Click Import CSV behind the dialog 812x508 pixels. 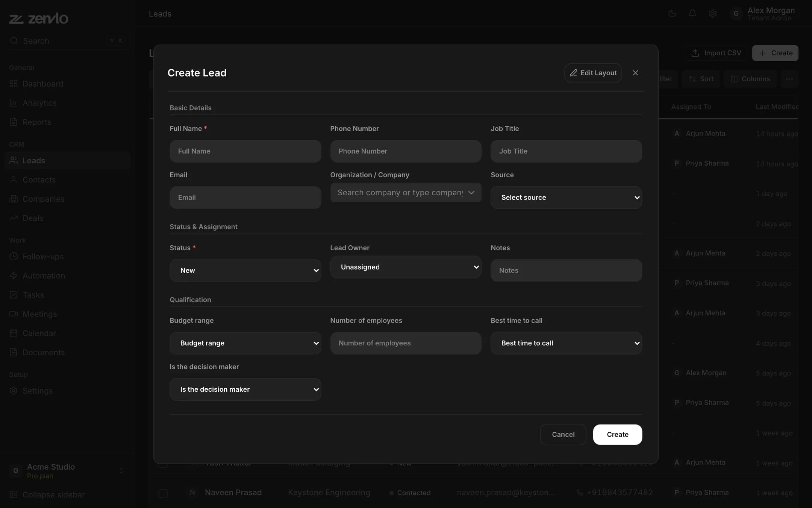(x=717, y=53)
